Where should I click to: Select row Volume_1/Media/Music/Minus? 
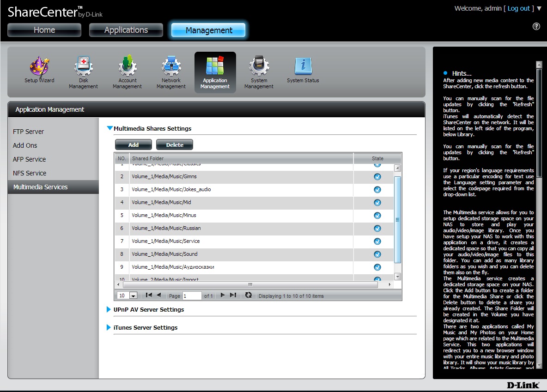[254, 216]
